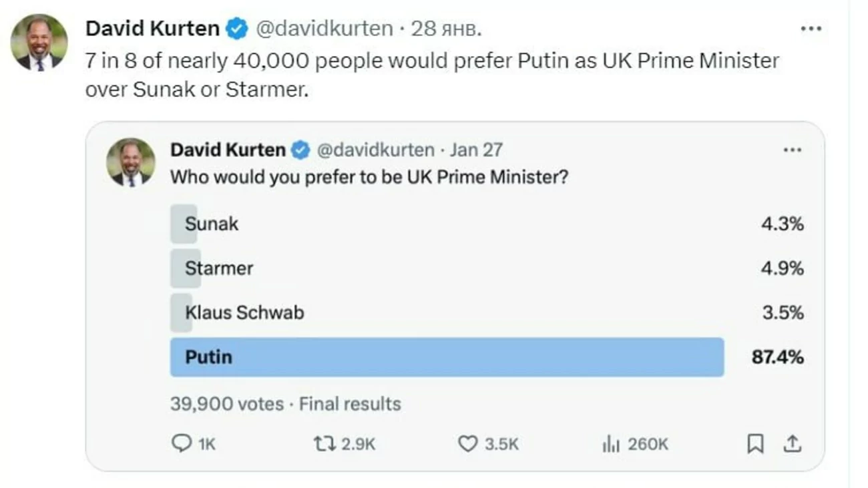
Task: Click verified badge in quoted tweet header
Action: 300,150
